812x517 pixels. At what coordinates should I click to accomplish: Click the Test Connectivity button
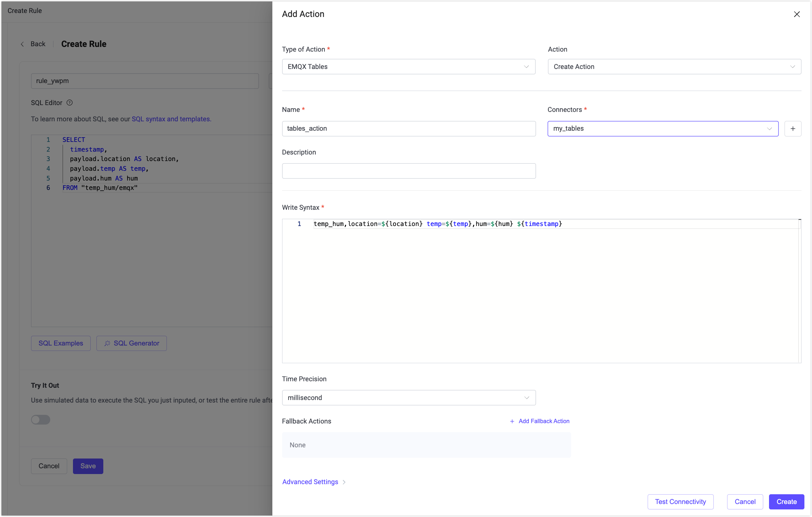click(680, 502)
